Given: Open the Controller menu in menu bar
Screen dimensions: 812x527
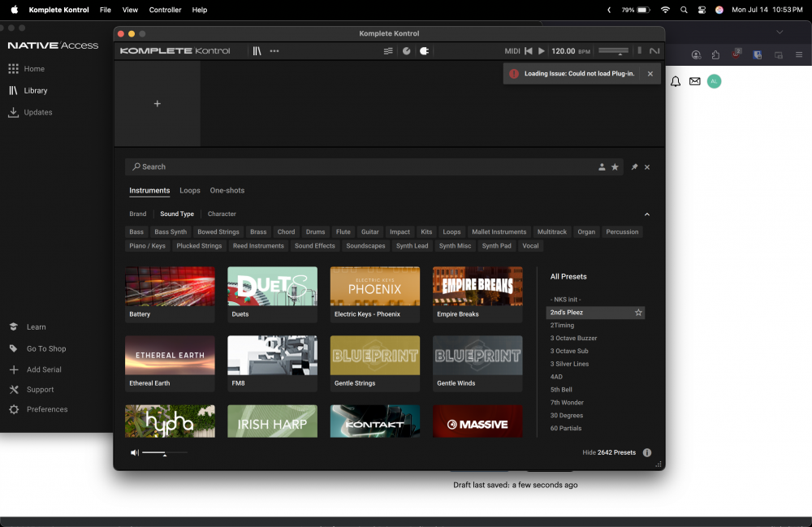Looking at the screenshot, I should click(x=165, y=10).
